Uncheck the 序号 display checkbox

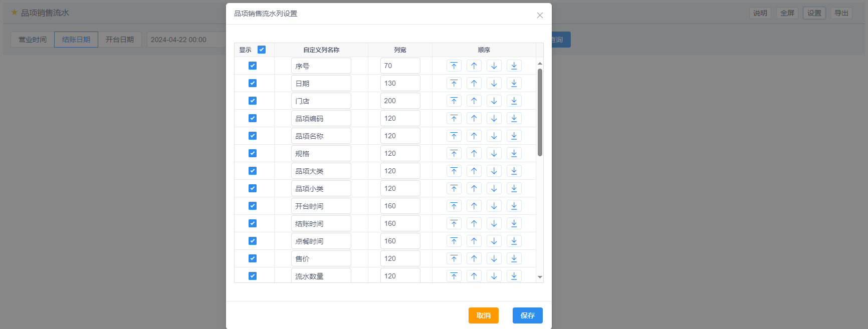(x=253, y=66)
